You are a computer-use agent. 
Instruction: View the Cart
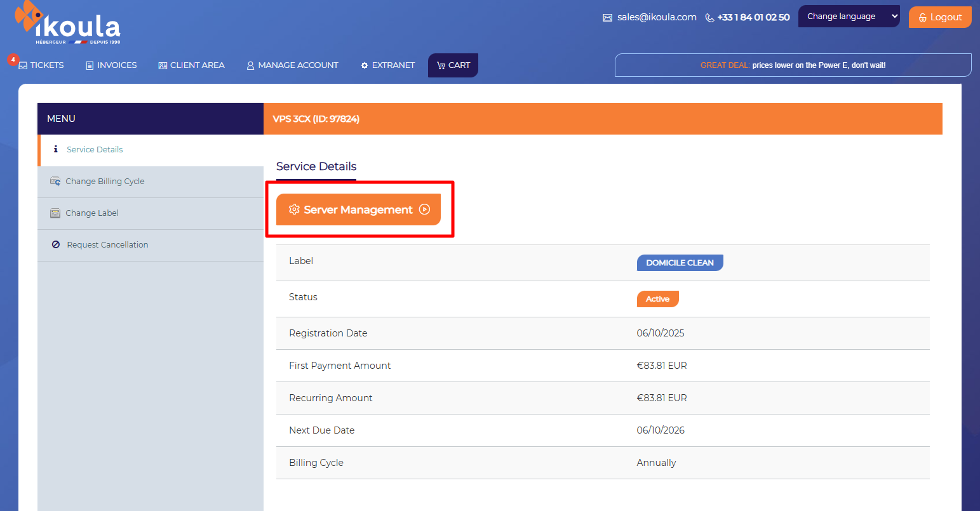[x=453, y=65]
